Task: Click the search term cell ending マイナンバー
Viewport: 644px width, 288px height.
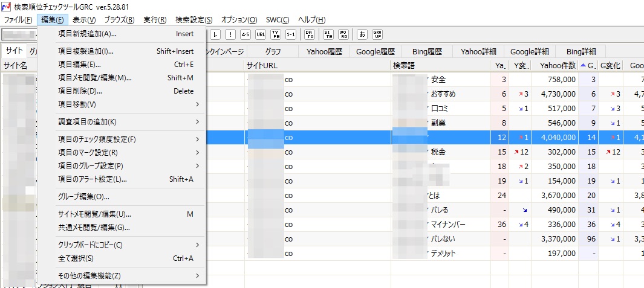Action: tap(441, 225)
